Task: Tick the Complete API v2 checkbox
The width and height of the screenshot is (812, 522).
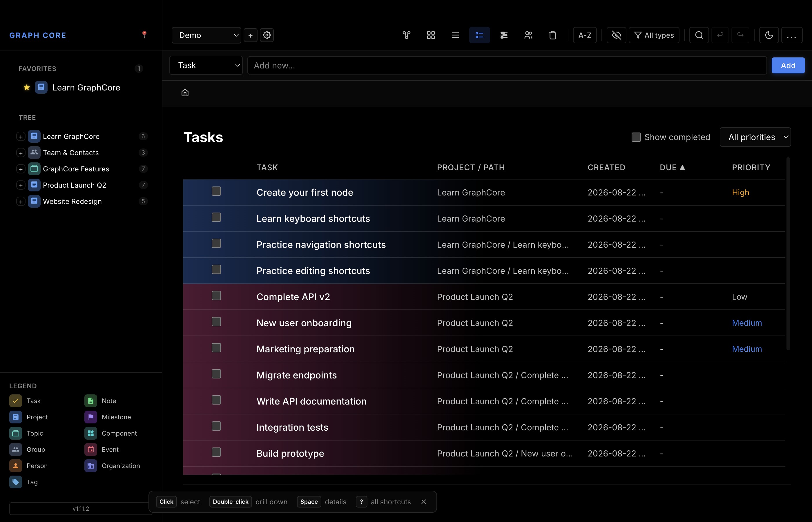Action: tap(216, 296)
